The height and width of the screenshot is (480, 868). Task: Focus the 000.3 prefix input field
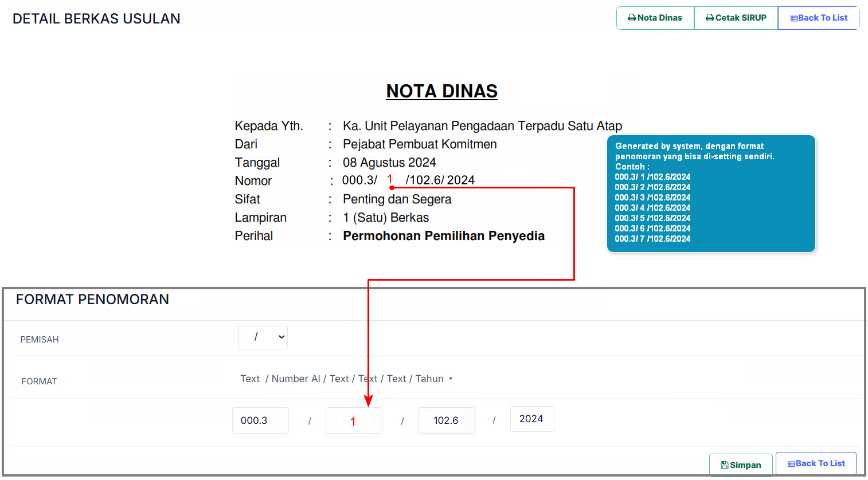(x=260, y=420)
